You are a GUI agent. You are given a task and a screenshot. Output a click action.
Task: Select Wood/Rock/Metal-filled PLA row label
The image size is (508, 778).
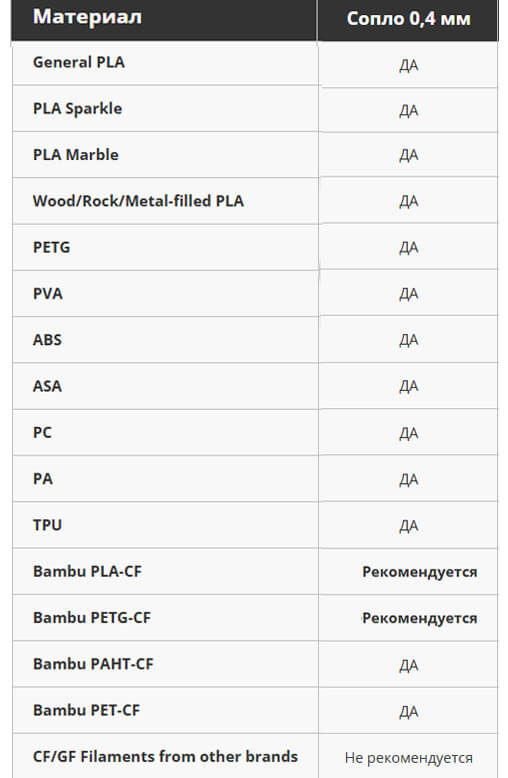point(138,201)
